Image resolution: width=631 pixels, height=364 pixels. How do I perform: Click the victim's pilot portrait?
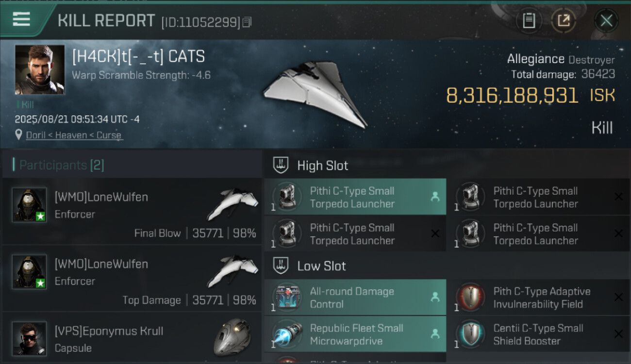click(x=39, y=70)
